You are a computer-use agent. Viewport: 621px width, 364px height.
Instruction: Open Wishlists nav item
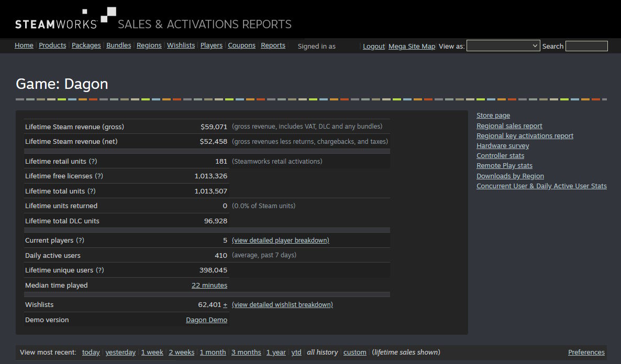[x=181, y=45]
